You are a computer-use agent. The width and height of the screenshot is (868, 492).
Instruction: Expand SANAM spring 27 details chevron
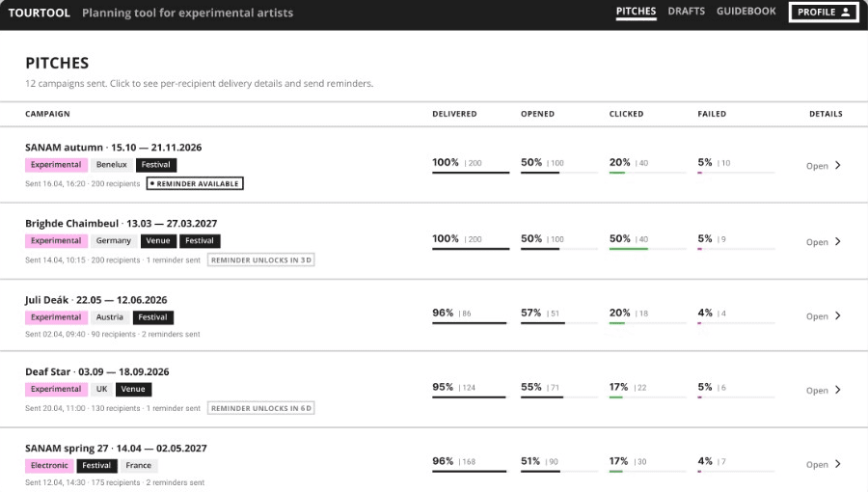tap(837, 464)
